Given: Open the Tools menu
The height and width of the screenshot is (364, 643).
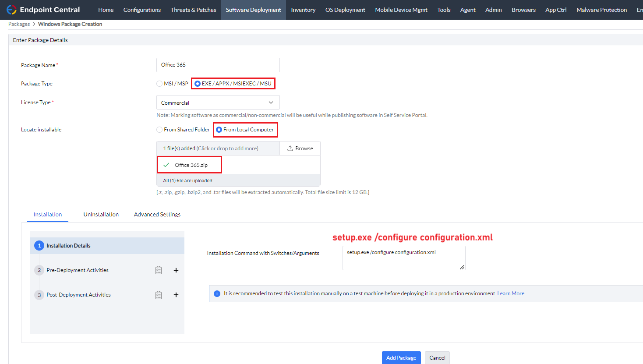Looking at the screenshot, I should pyautogui.click(x=444, y=10).
